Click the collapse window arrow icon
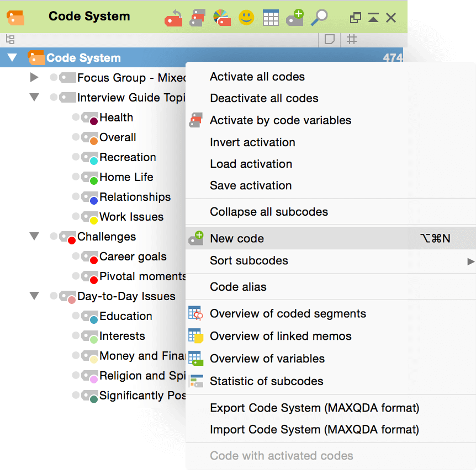 click(373, 18)
